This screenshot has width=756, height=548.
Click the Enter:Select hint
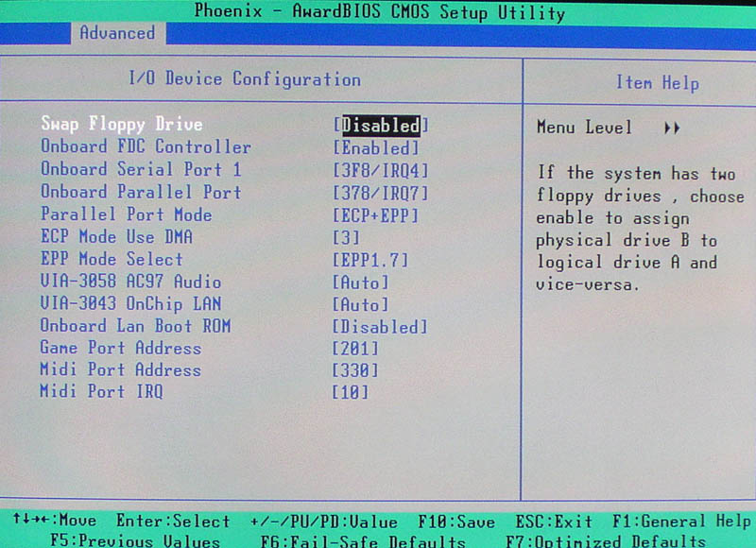click(x=173, y=521)
